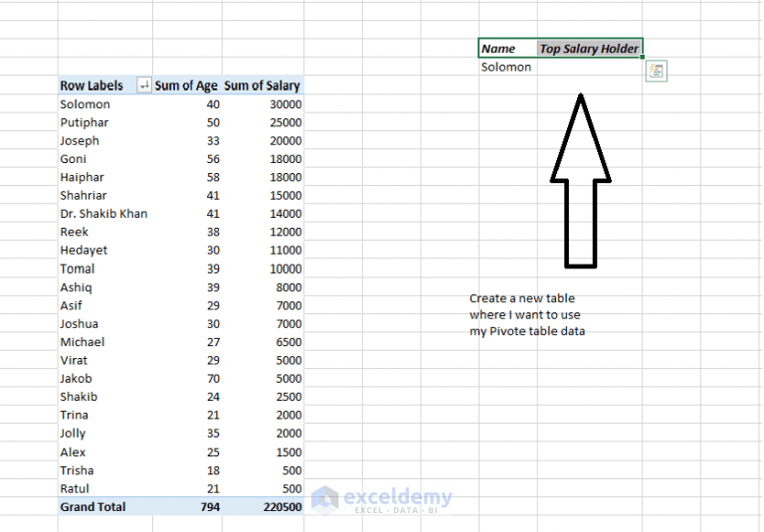The image size is (764, 532).
Task: Select the Dr. Shakib Khan row label
Action: click(103, 214)
